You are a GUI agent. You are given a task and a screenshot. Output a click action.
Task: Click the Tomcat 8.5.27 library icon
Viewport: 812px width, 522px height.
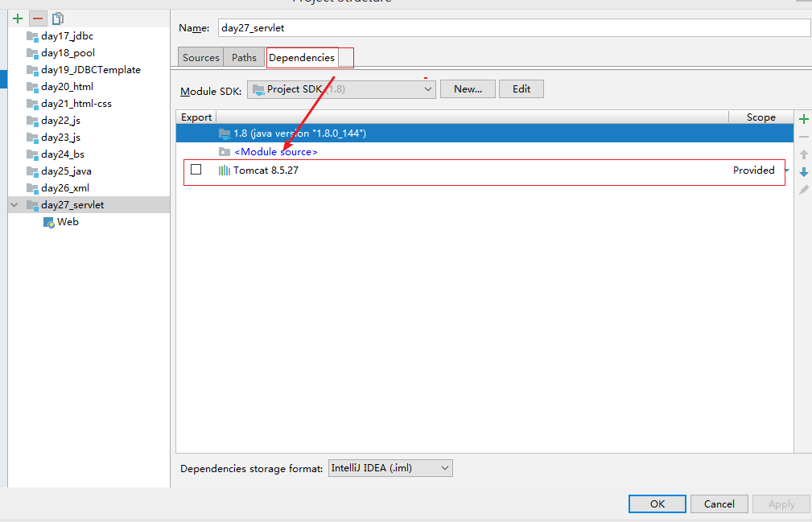(x=224, y=171)
